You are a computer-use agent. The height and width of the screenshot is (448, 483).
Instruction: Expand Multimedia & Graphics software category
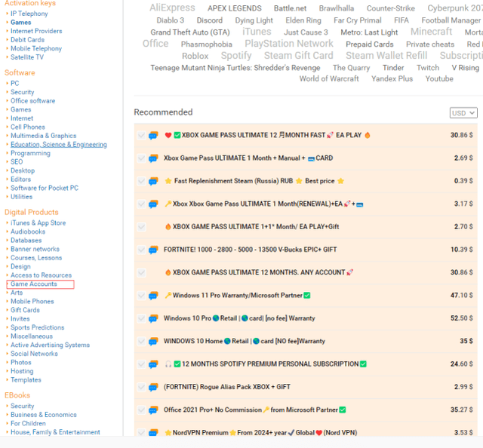pos(43,136)
